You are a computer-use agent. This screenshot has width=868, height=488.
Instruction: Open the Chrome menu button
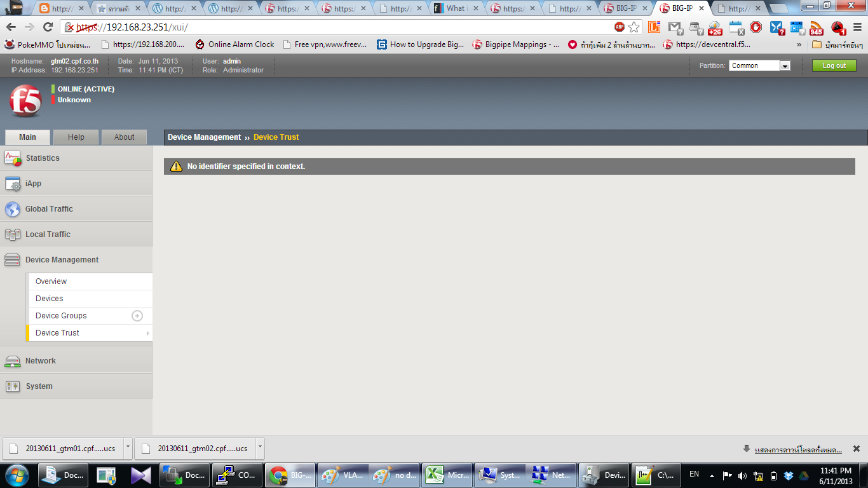coord(856,27)
